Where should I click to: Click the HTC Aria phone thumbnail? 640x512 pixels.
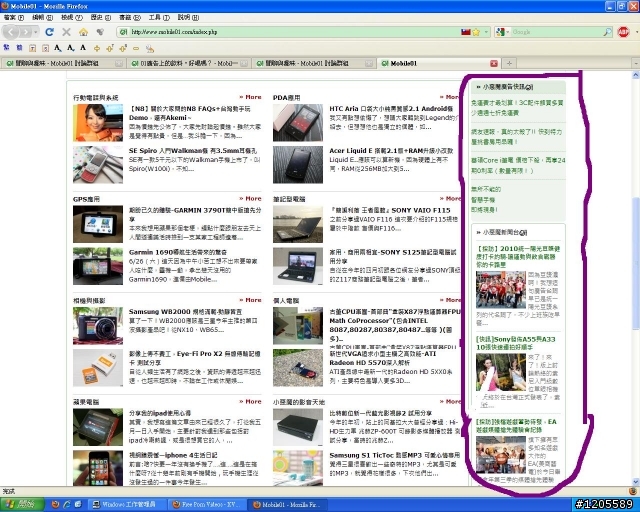pos(298,122)
